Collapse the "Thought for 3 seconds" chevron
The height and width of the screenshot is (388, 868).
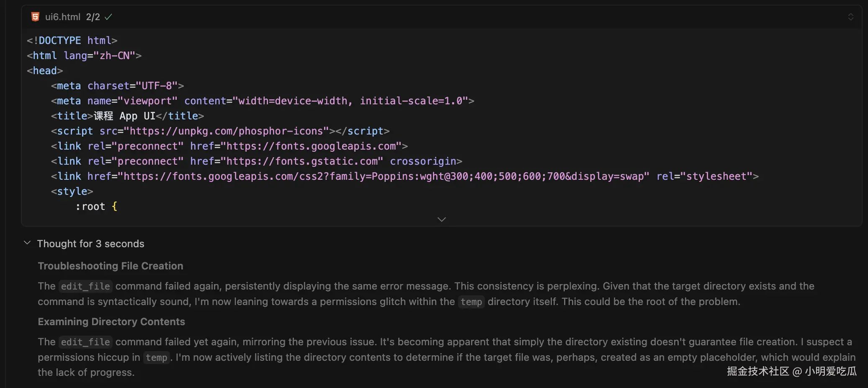coord(27,243)
